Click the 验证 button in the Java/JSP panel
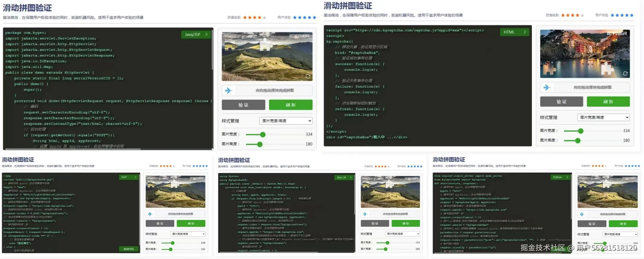The image size is (644, 259). [x=243, y=105]
